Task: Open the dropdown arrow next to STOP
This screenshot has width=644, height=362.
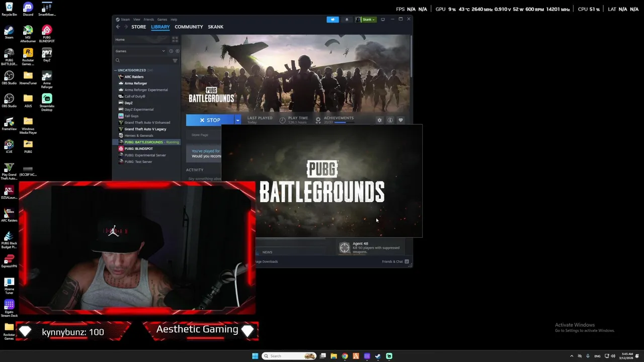Action: pyautogui.click(x=237, y=120)
